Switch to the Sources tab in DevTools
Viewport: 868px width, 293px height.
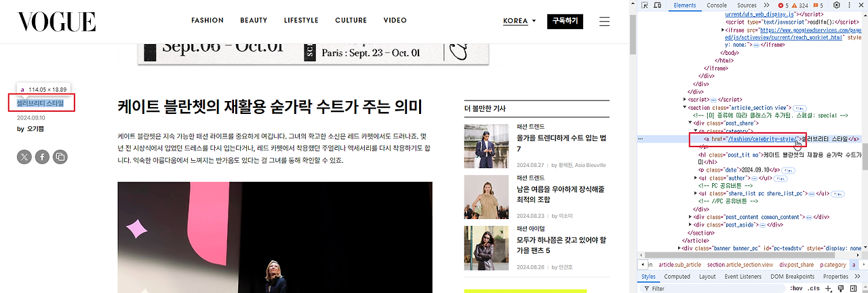[x=747, y=5]
